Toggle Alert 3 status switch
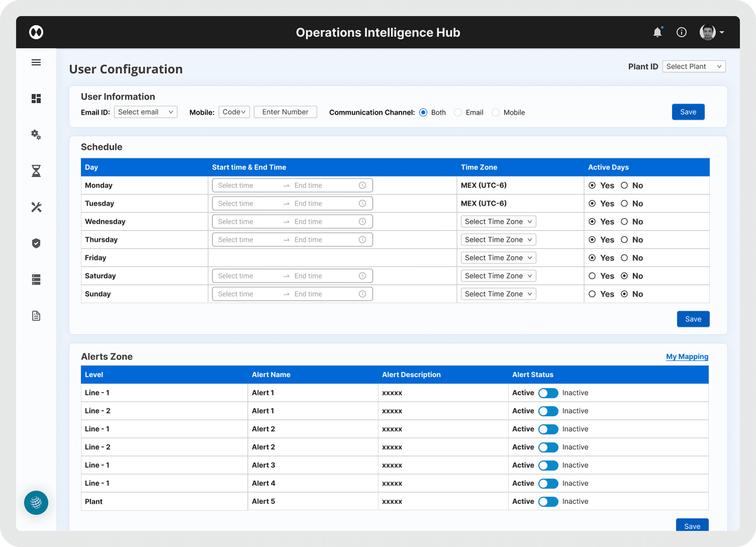Viewport: 756px width, 547px height. 548,465
